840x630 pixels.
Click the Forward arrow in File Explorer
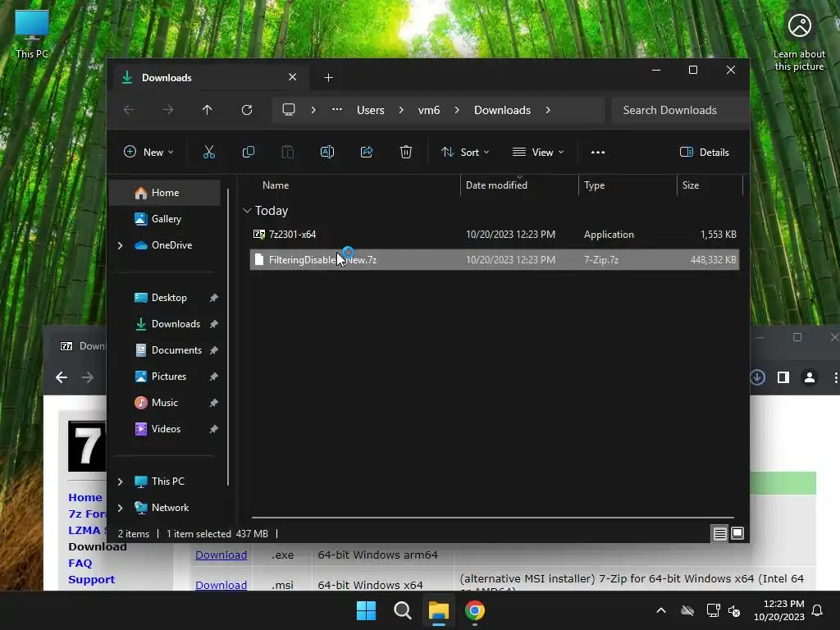point(168,110)
